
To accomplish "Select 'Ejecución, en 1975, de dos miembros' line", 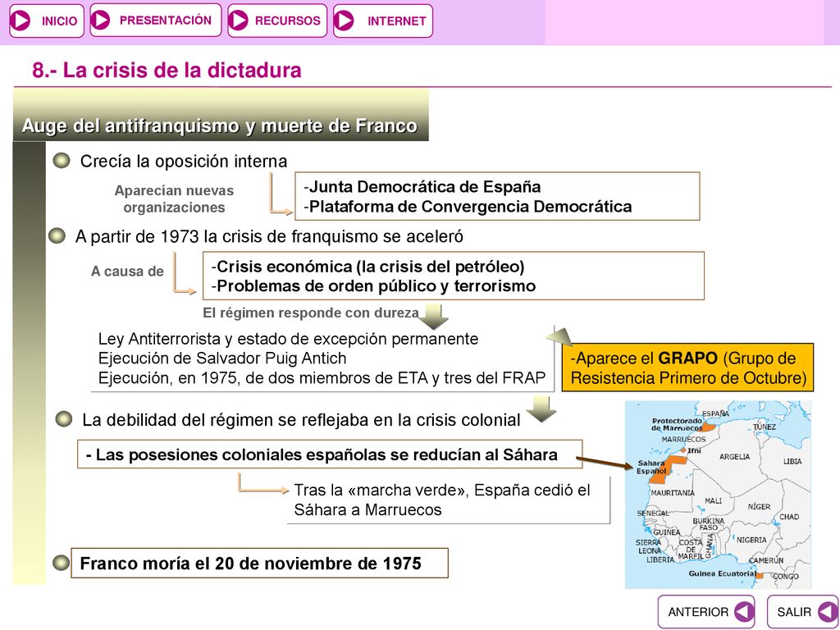I will [x=322, y=377].
